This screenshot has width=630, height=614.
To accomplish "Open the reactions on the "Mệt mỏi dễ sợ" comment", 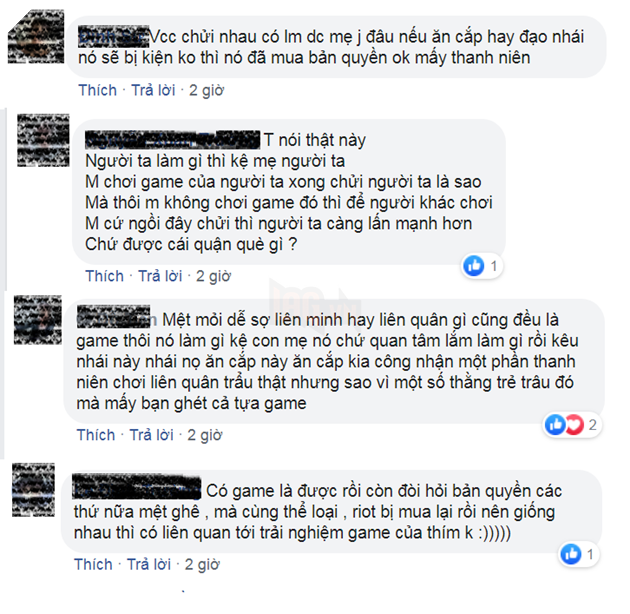I will pos(572,424).
